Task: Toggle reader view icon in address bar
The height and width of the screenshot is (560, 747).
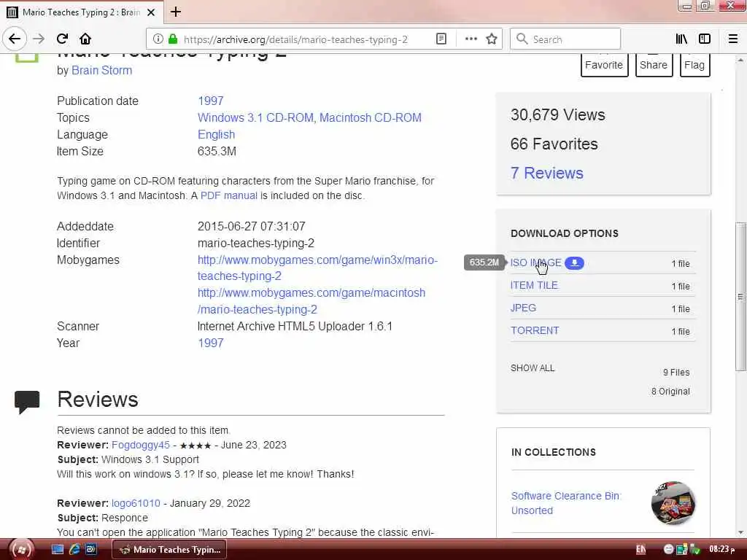Action: [x=441, y=39]
